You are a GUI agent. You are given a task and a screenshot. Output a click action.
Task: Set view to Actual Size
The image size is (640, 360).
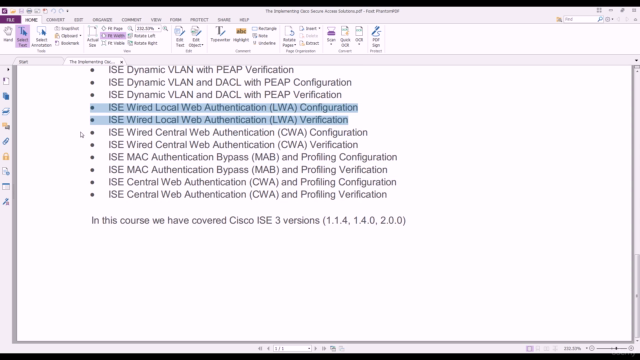tap(93, 36)
